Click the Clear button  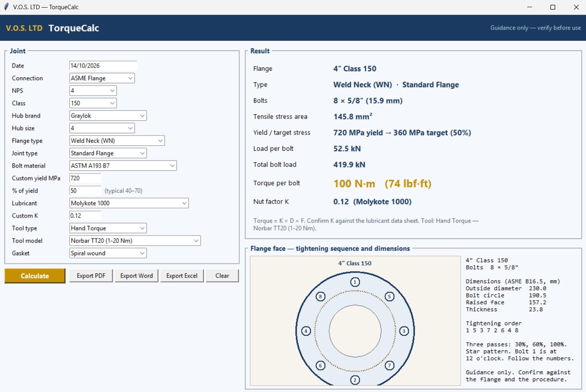pos(222,276)
